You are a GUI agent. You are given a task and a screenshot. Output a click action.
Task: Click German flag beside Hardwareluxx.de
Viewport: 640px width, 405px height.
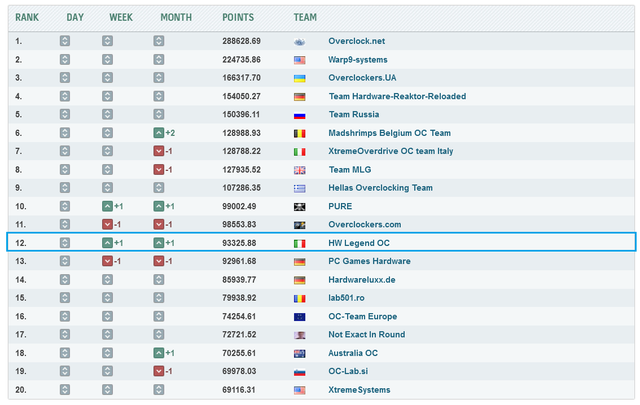300,280
